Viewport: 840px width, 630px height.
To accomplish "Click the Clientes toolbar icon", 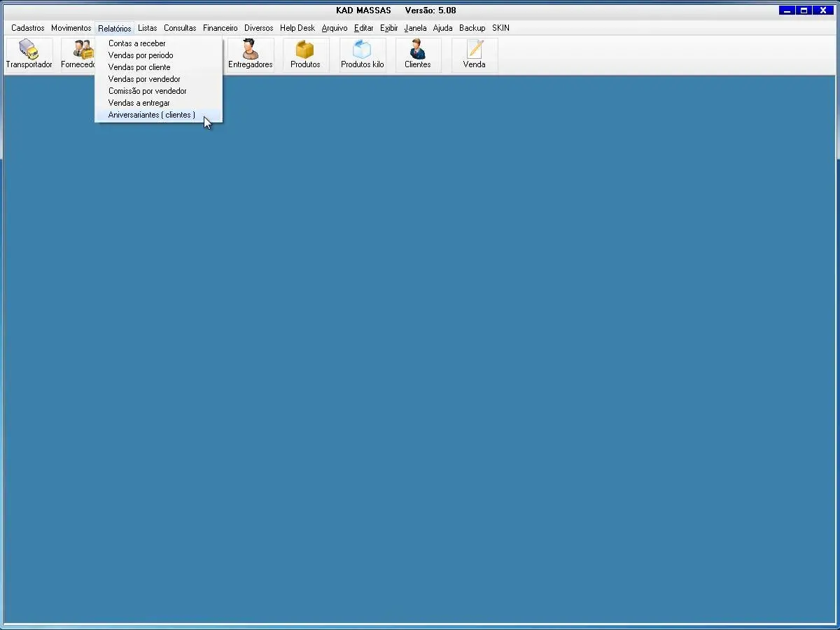I will [417, 55].
